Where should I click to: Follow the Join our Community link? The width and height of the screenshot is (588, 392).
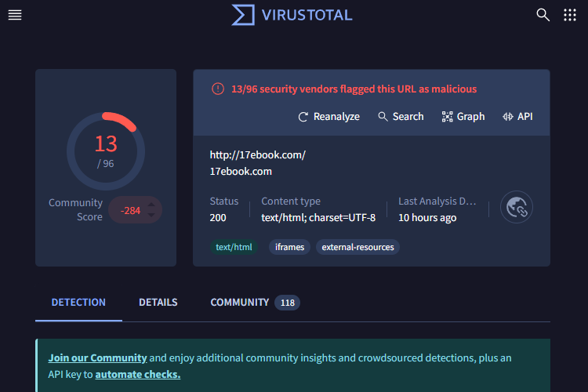click(x=97, y=358)
